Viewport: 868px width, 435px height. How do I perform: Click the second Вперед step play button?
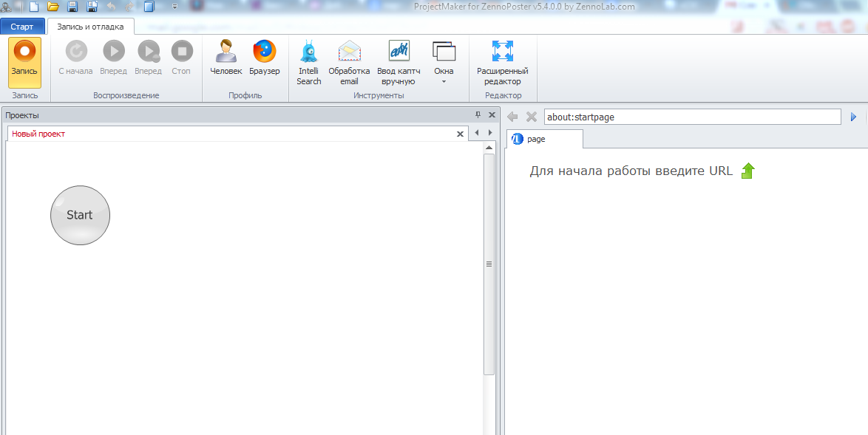pyautogui.click(x=149, y=58)
